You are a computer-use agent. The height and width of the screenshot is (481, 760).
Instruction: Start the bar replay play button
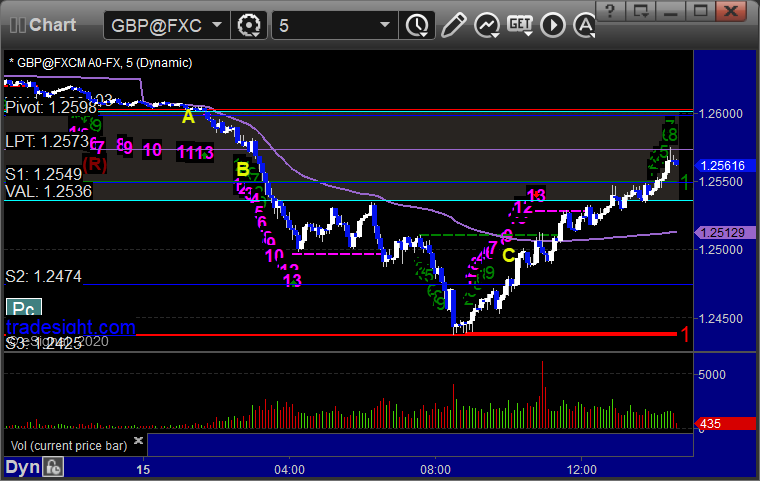click(x=553, y=25)
